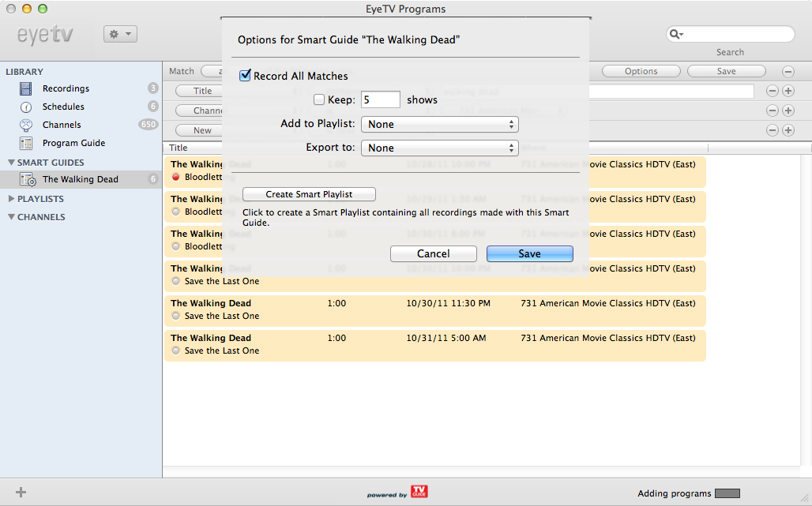812x506 pixels.
Task: Expand the PLAYLISTS section
Action: [x=11, y=199]
